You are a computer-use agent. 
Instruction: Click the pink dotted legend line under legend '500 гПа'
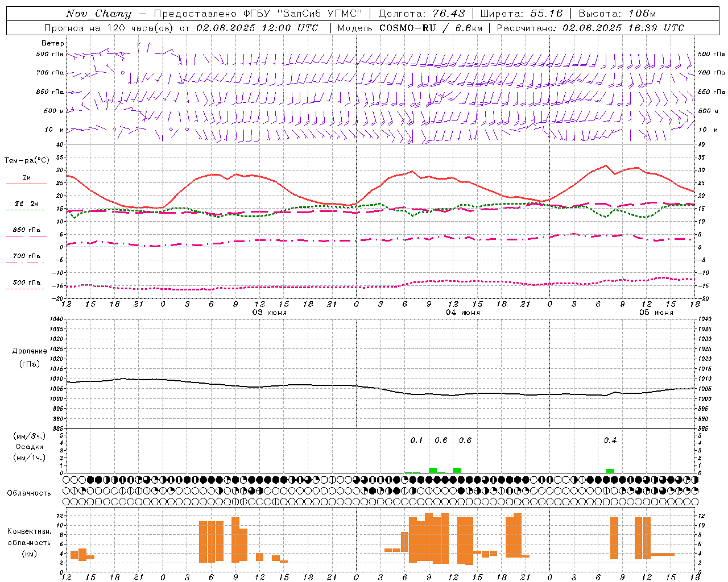coord(25,289)
